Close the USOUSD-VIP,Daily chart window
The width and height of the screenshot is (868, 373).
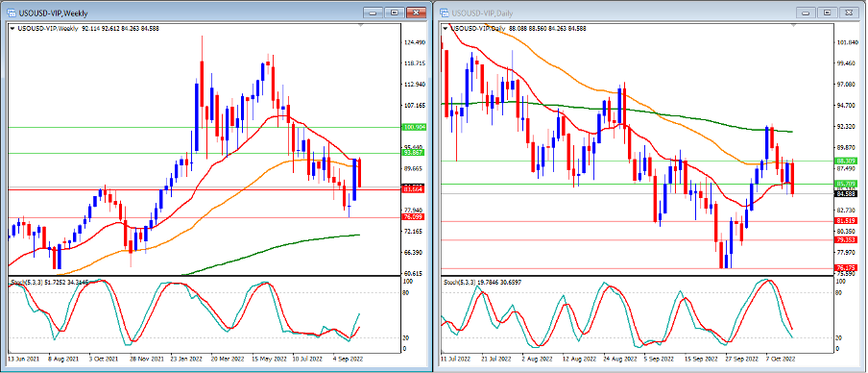tap(849, 12)
